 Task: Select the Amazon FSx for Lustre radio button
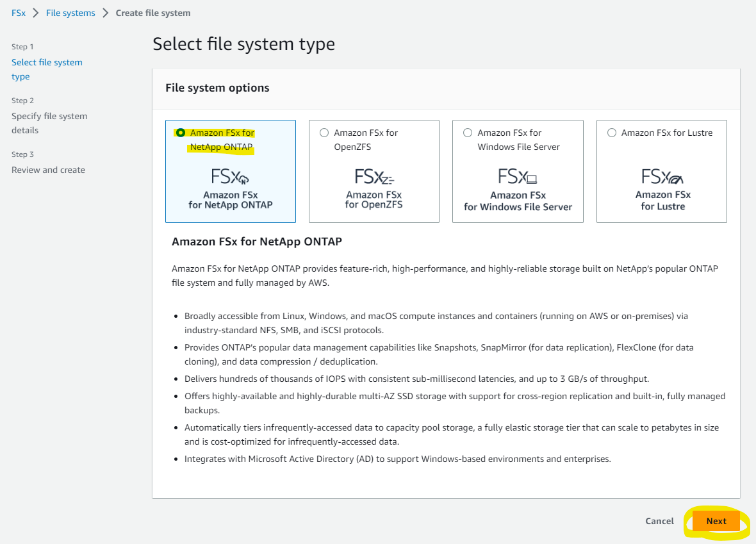[x=612, y=132]
